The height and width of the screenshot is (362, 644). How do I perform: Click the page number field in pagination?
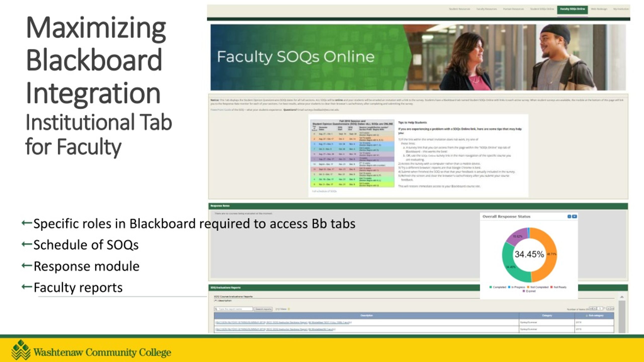click(600, 308)
